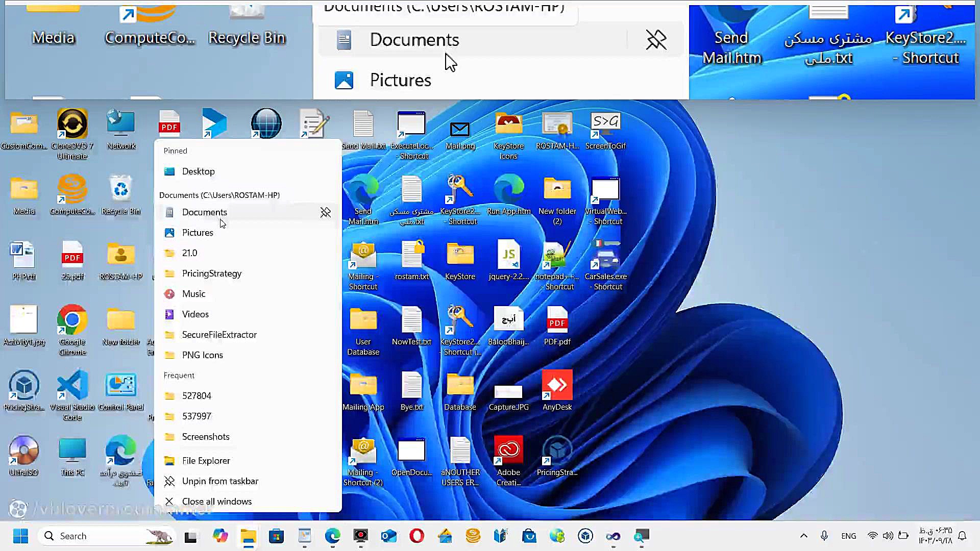Viewport: 980px width, 551px height.
Task: Select the UltraISO desktop shortcut
Action: point(23,456)
